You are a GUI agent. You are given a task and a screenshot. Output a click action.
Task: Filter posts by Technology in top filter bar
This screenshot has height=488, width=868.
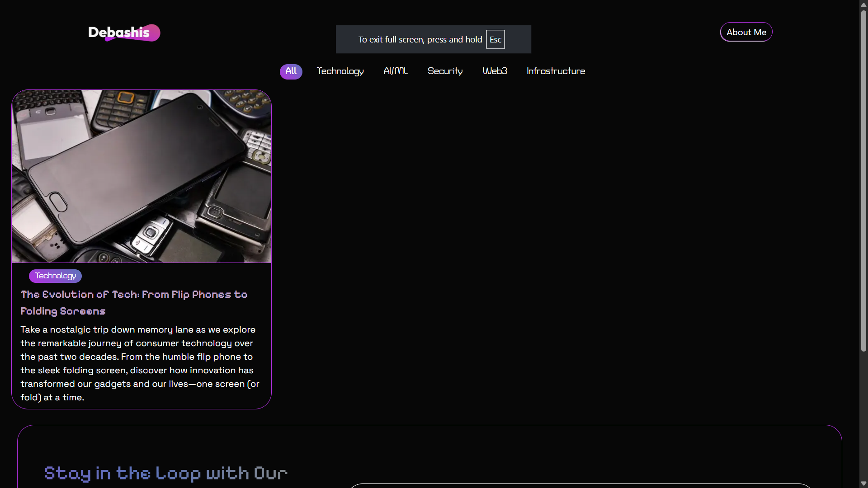point(340,71)
